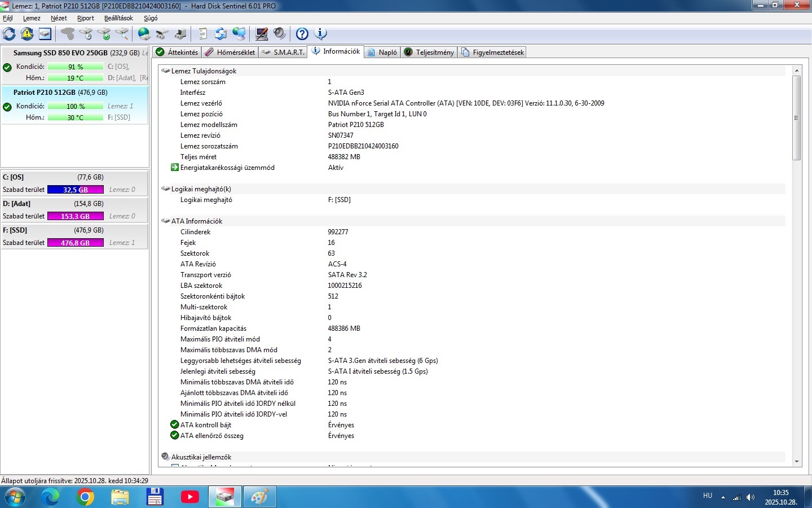Image resolution: width=812 pixels, height=508 pixels.
Task: Collapse the Lemez Tulajdonságok section
Action: pyautogui.click(x=166, y=71)
